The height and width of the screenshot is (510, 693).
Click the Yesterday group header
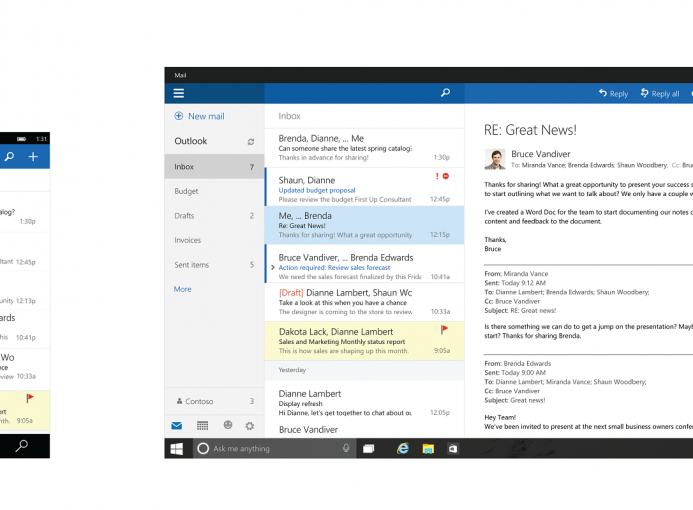point(364,370)
